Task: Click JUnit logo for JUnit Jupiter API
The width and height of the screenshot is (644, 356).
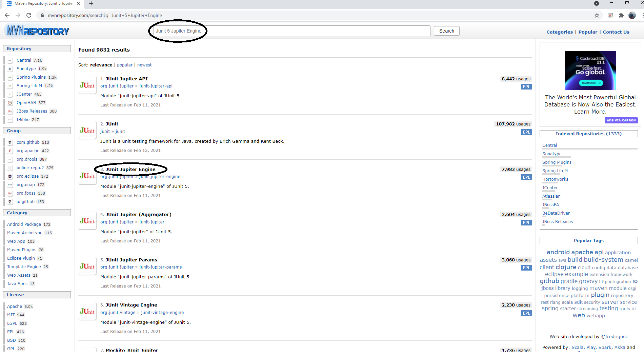Action: [87, 85]
